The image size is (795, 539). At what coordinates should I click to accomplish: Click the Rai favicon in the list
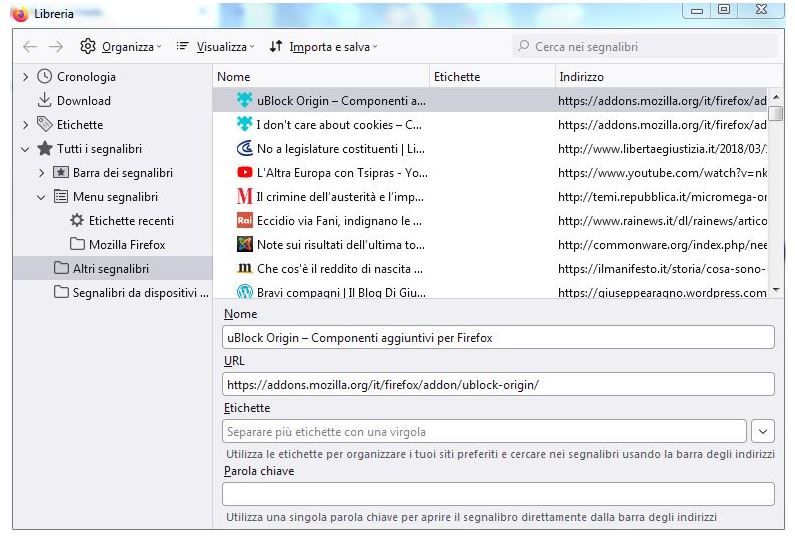point(244,220)
